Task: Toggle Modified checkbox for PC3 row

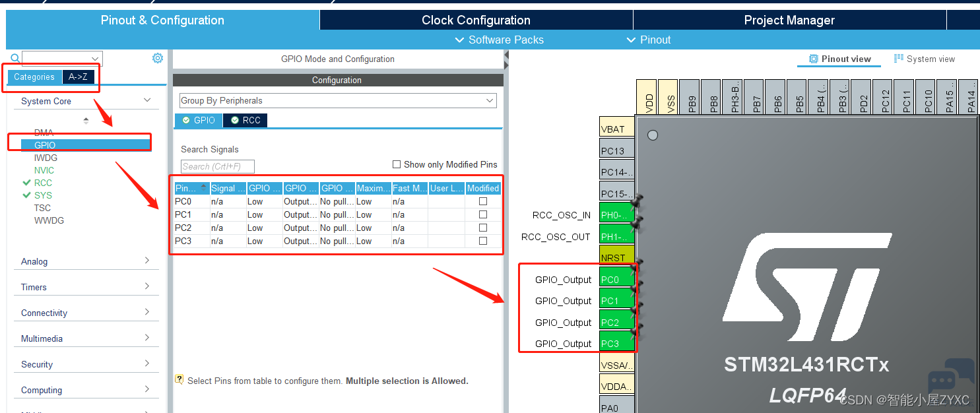Action: [483, 241]
